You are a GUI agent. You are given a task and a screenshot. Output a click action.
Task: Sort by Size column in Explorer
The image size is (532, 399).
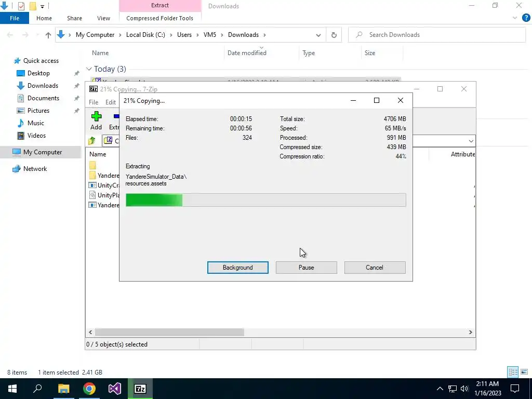click(370, 53)
